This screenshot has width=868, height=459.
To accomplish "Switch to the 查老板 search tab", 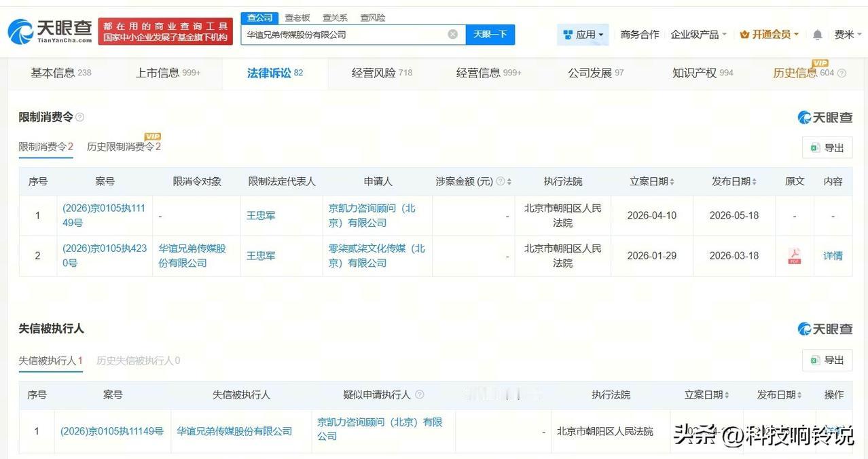I will pyautogui.click(x=297, y=18).
